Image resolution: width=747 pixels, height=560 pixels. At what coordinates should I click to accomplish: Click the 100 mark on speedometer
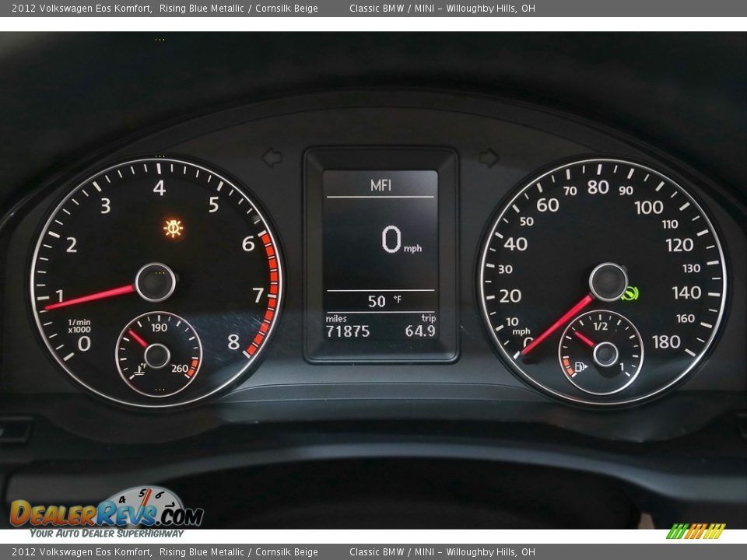[649, 207]
